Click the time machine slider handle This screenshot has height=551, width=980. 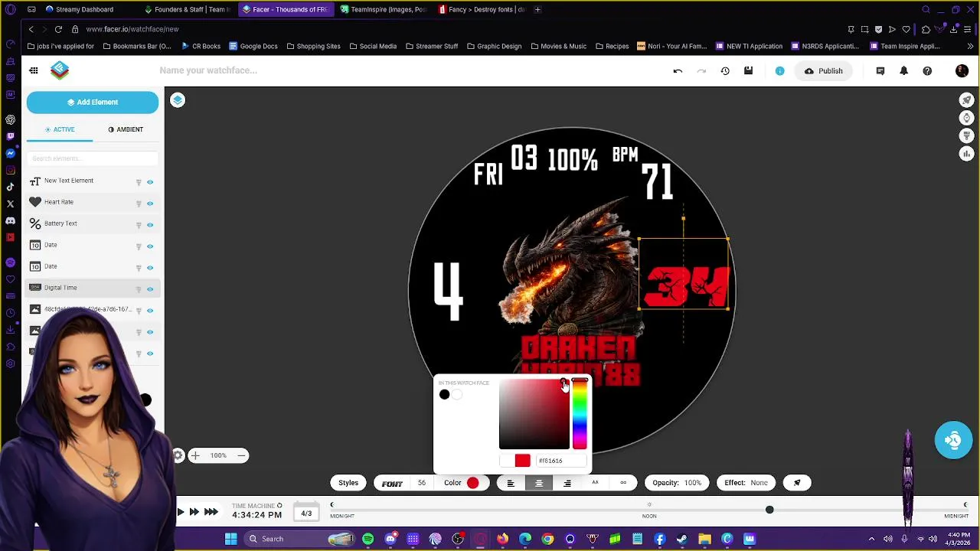pos(769,510)
